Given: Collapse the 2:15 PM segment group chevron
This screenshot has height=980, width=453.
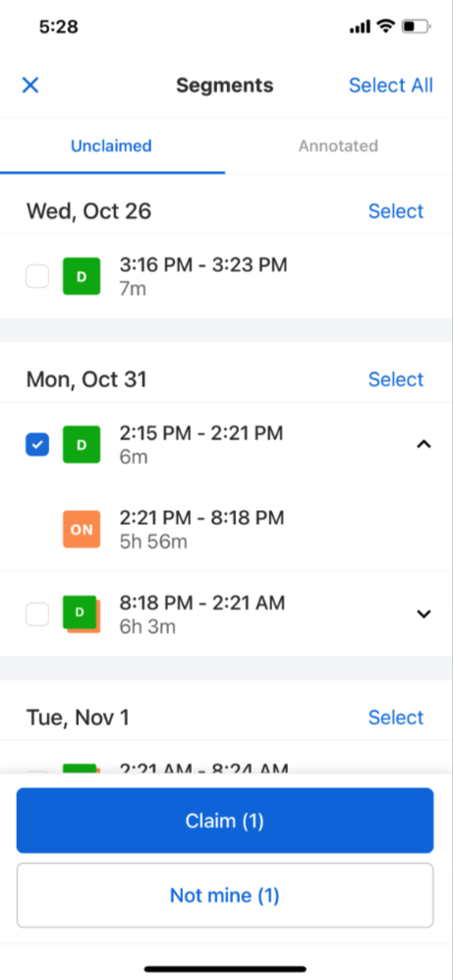Looking at the screenshot, I should [424, 444].
